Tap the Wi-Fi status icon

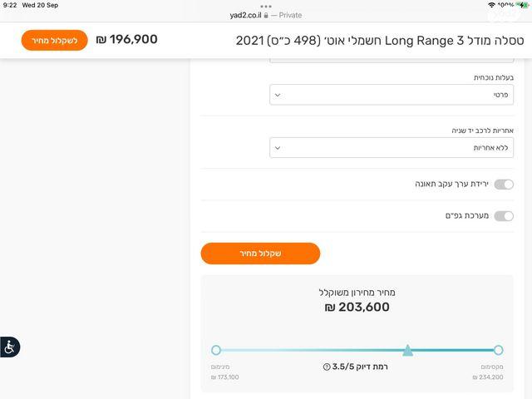coord(492,5)
